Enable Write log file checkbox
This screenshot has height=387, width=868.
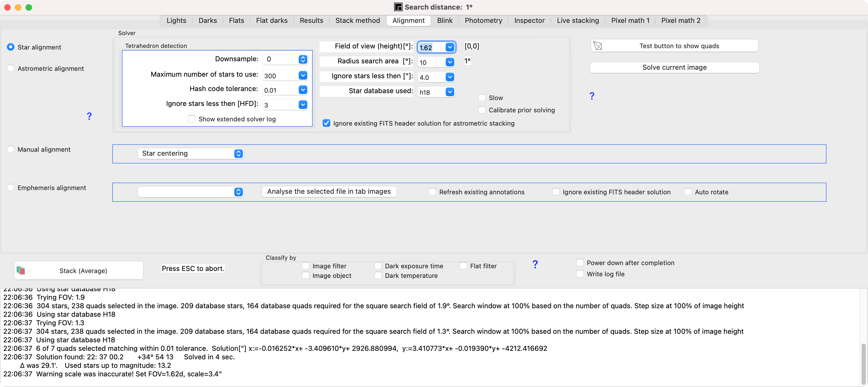coord(580,274)
